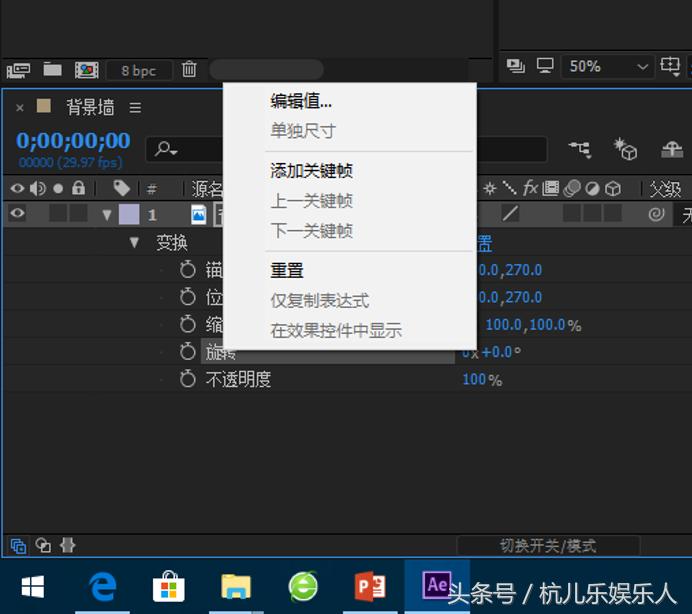Click layer 1 lavender label color swatch
This screenshot has width=692, height=614.
pos(129,214)
